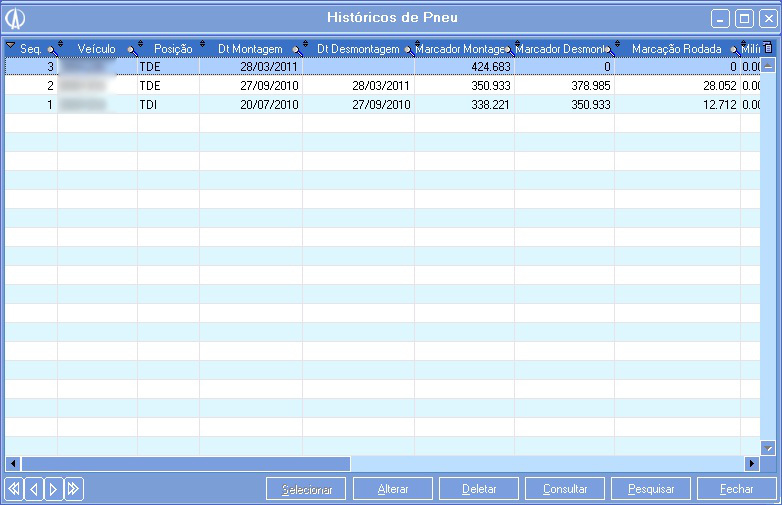Go to the previous record
Image resolution: width=782 pixels, height=505 pixels.
pyautogui.click(x=34, y=489)
